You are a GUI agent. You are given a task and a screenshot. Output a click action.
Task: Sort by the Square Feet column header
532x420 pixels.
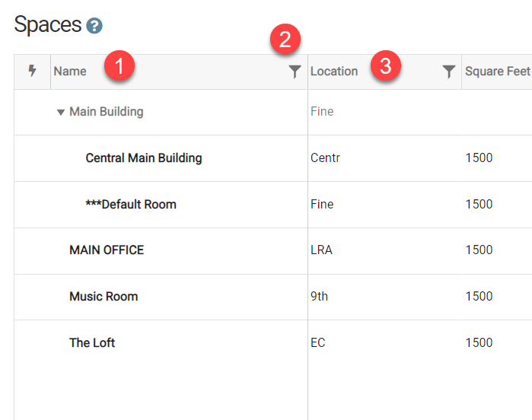(x=498, y=72)
